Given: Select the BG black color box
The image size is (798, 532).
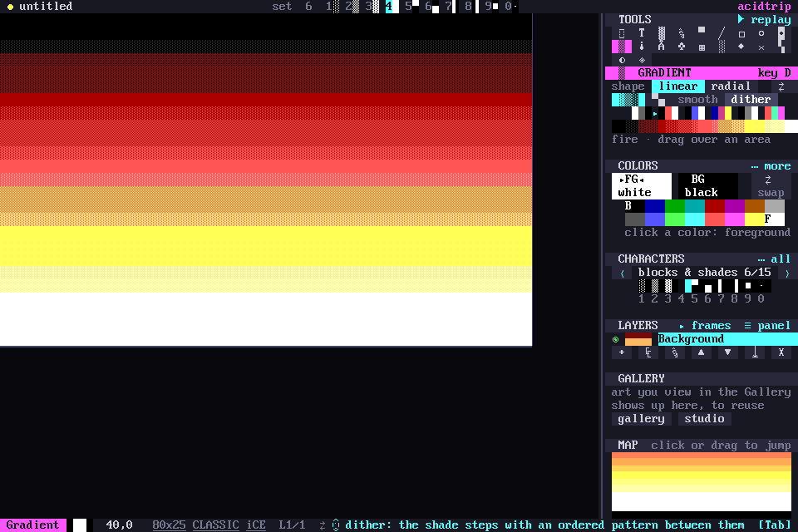Looking at the screenshot, I should (x=707, y=186).
